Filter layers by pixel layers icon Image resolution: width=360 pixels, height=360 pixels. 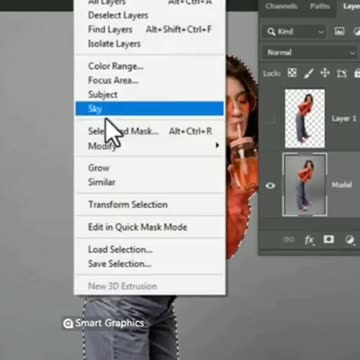pyautogui.click(x=339, y=31)
